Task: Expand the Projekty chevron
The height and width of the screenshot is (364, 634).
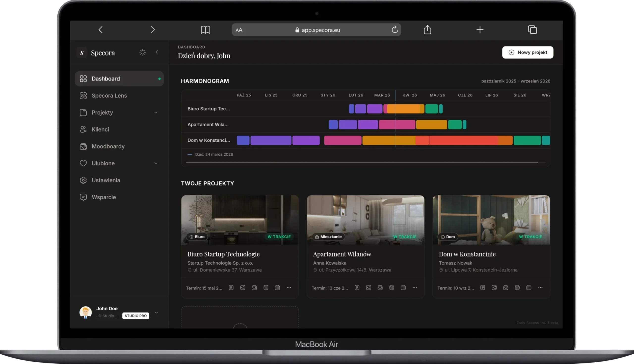Action: point(156,112)
